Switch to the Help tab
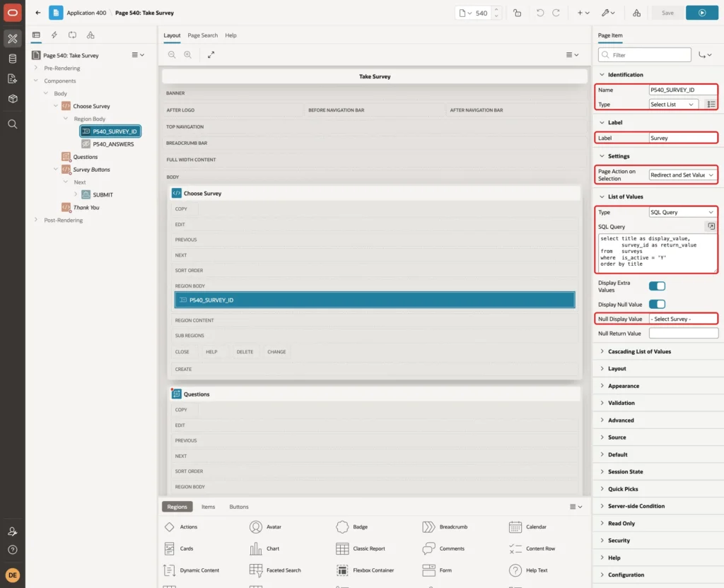 click(x=231, y=35)
